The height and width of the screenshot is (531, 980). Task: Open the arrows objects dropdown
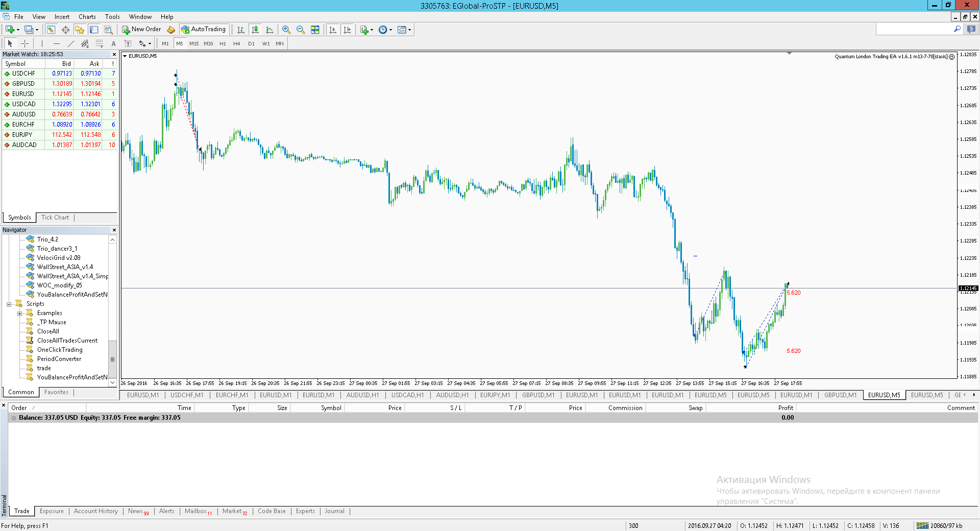point(145,43)
